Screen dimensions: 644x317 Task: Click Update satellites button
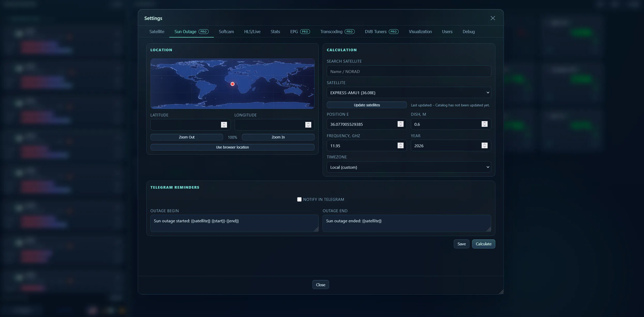367,105
